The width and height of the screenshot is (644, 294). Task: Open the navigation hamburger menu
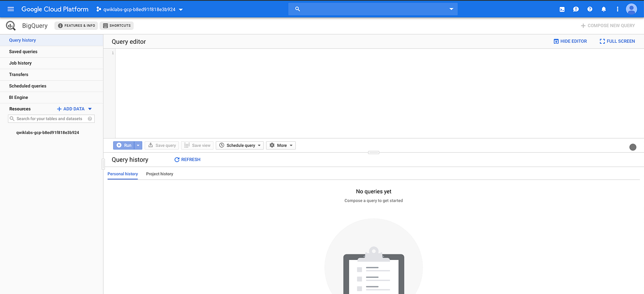click(x=10, y=9)
